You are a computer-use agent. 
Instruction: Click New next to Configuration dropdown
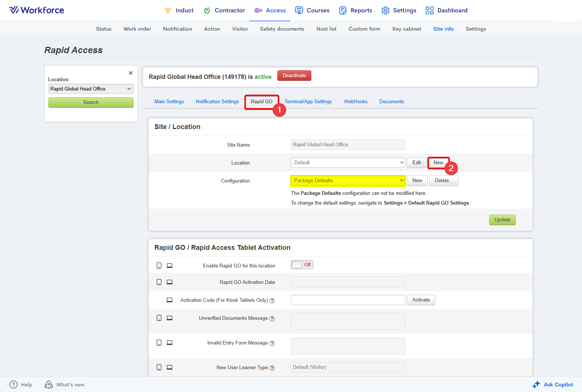click(x=417, y=181)
